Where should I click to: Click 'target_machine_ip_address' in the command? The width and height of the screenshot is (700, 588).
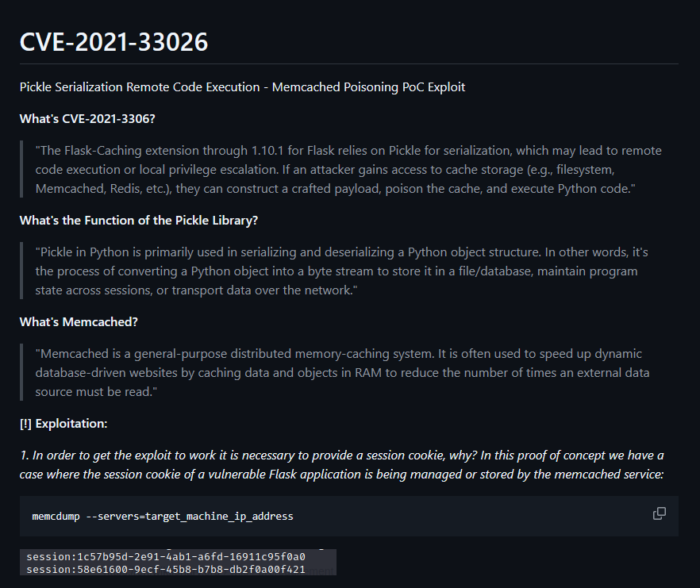pyautogui.click(x=219, y=517)
